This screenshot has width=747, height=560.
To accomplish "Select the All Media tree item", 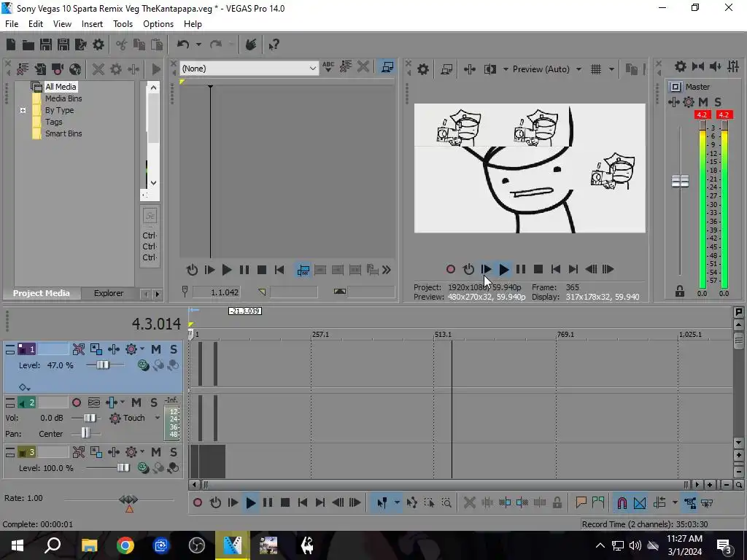I will (x=61, y=87).
